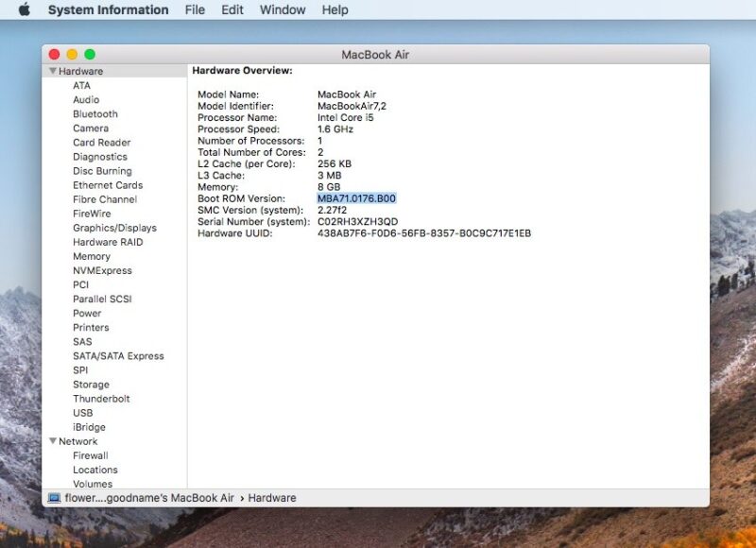This screenshot has height=548, width=756.
Task: Click the Serial Number value text
Action: [x=358, y=222]
